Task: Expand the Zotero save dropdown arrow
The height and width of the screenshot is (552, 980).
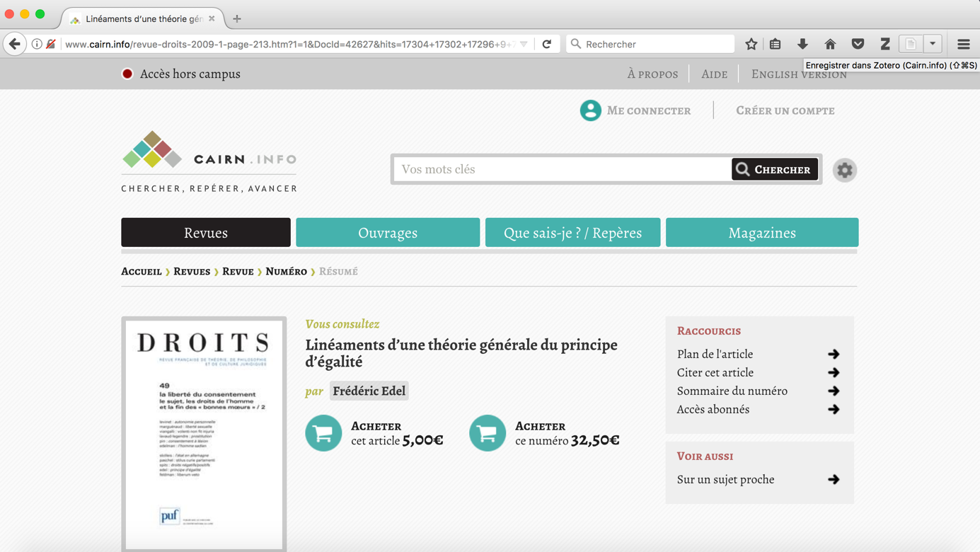Action: point(933,44)
